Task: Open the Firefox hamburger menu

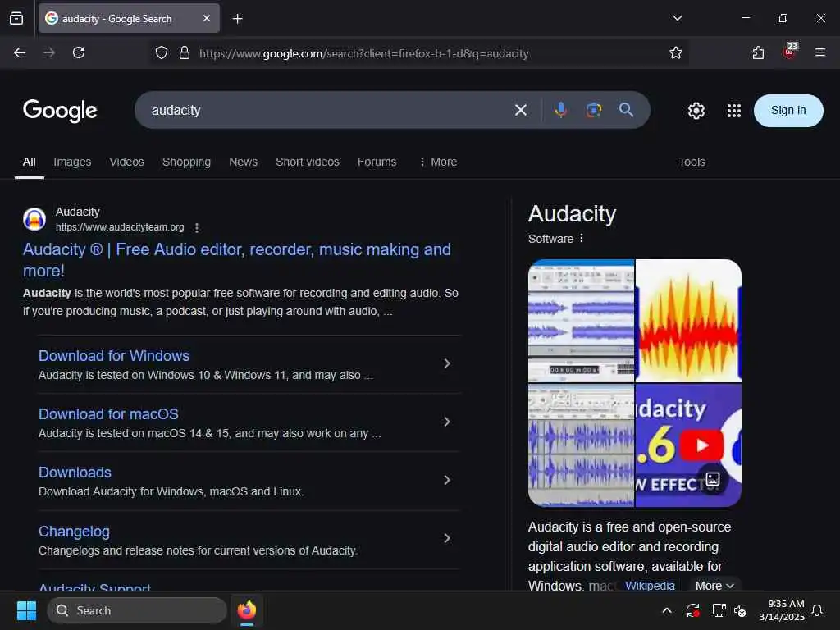Action: (x=819, y=52)
